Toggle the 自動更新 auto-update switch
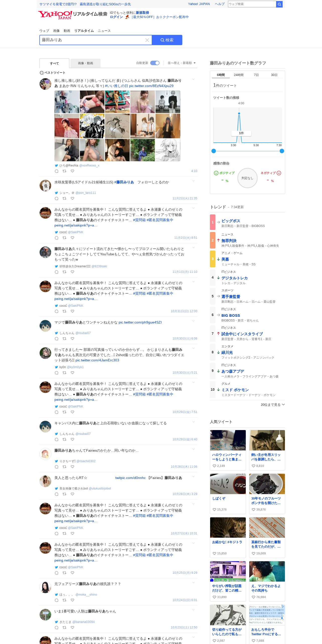Image resolution: width=322 pixels, height=644 pixels. pyautogui.click(x=155, y=63)
